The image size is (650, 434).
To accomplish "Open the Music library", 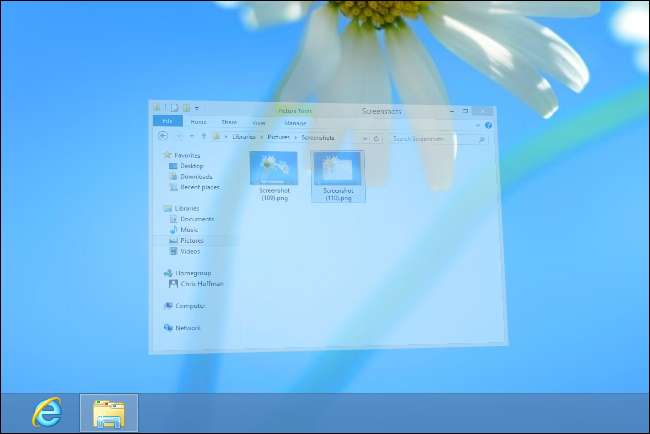I will pos(189,230).
